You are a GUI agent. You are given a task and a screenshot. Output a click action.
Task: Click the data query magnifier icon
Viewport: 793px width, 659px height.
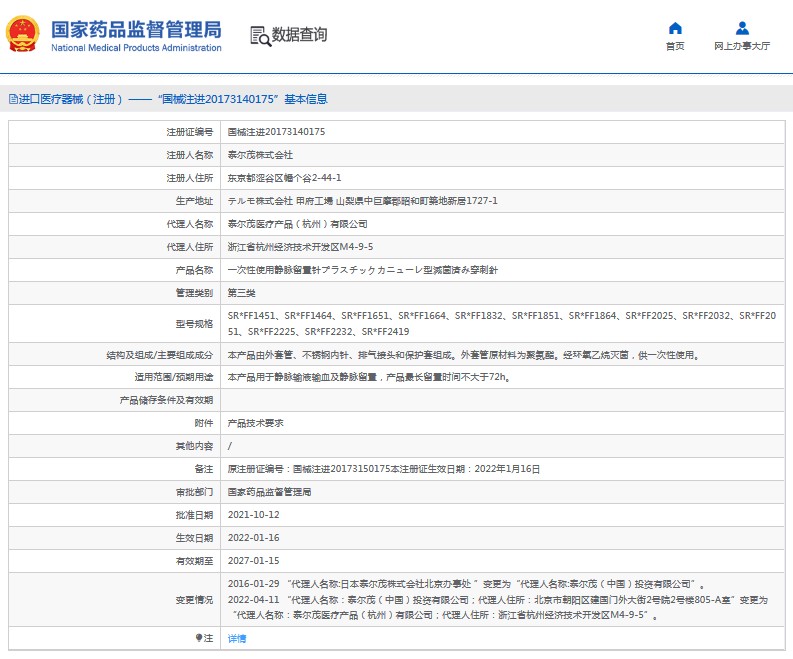tap(260, 36)
